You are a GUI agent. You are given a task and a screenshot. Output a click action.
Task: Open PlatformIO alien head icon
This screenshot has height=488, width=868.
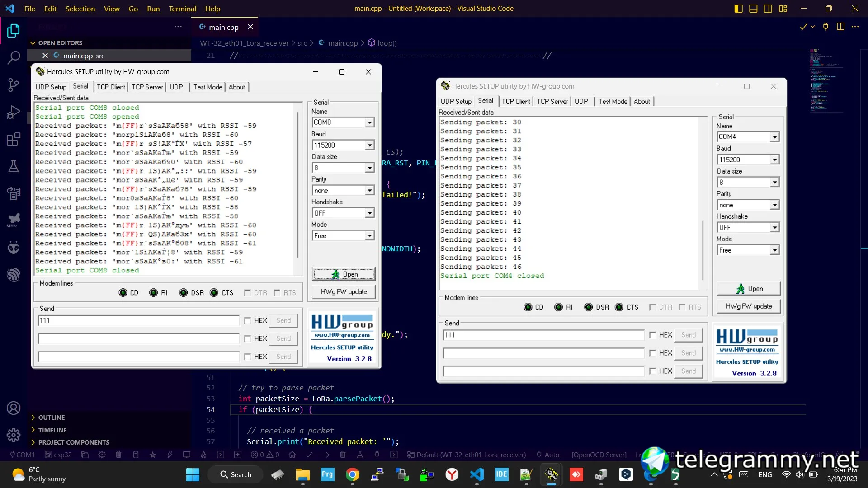14,247
